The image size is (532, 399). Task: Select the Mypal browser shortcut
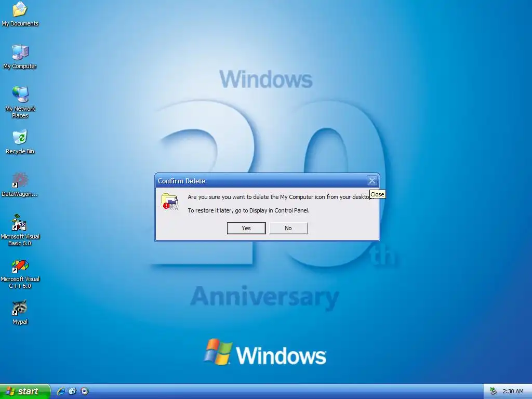(20, 312)
